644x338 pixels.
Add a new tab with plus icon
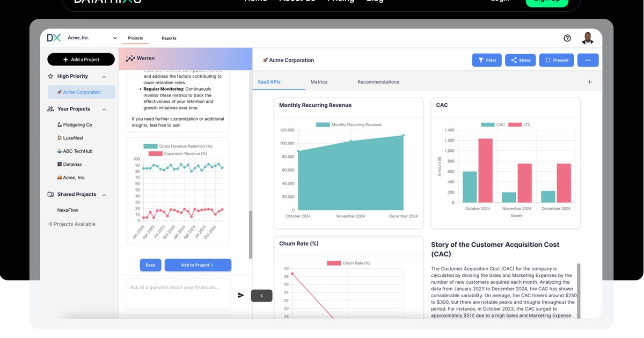pos(589,82)
